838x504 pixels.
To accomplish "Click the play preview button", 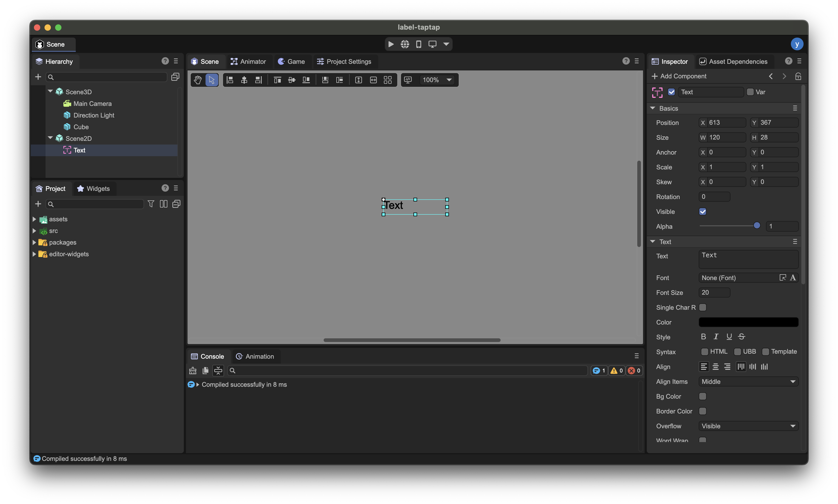I will [391, 44].
